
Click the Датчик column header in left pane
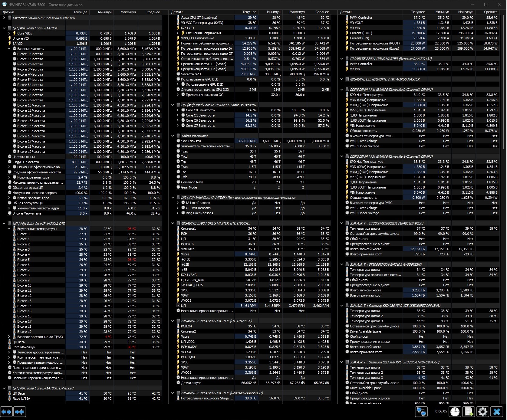click(x=33, y=12)
